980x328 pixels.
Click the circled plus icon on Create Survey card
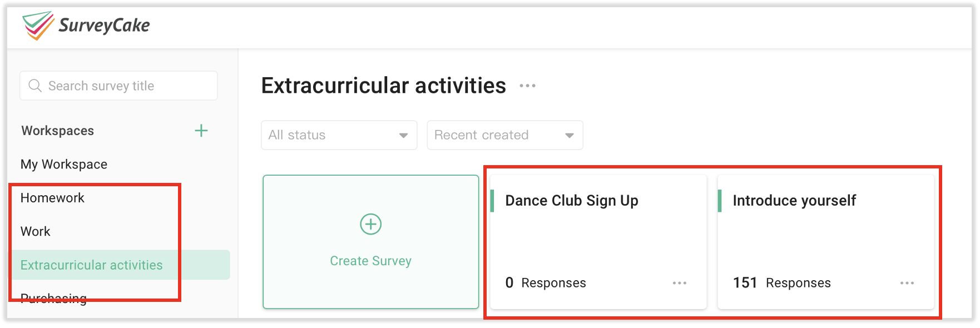(370, 225)
